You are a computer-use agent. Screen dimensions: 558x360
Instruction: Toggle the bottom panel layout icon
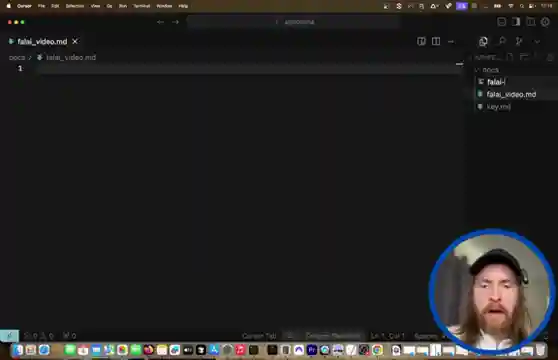click(x=501, y=22)
